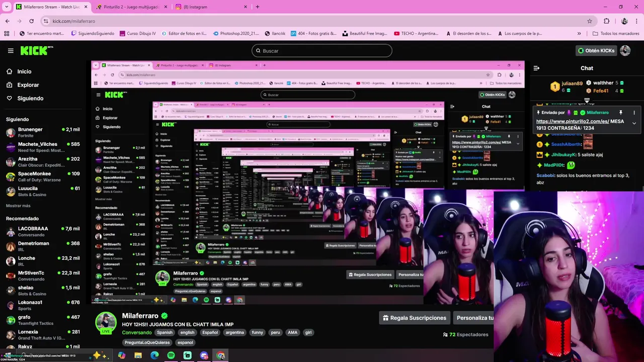The height and width of the screenshot is (362, 644).
Task: Click the Obtén KICKs button
Action: tap(596, 50)
